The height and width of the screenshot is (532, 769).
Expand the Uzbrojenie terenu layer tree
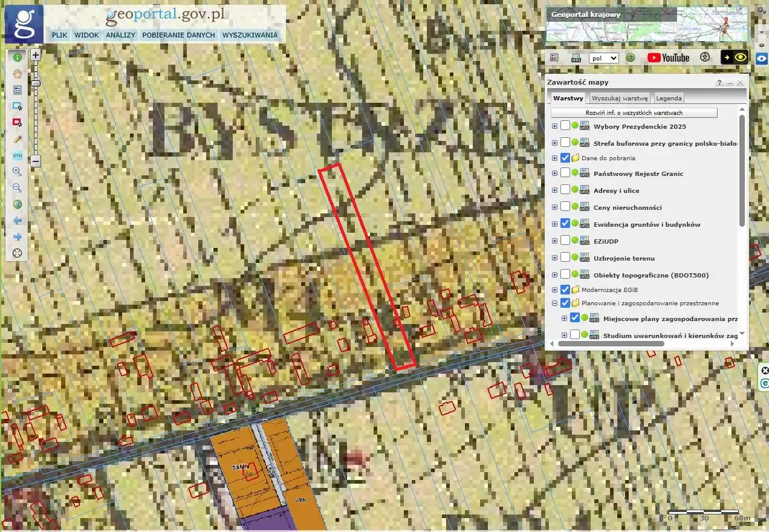pyautogui.click(x=554, y=258)
